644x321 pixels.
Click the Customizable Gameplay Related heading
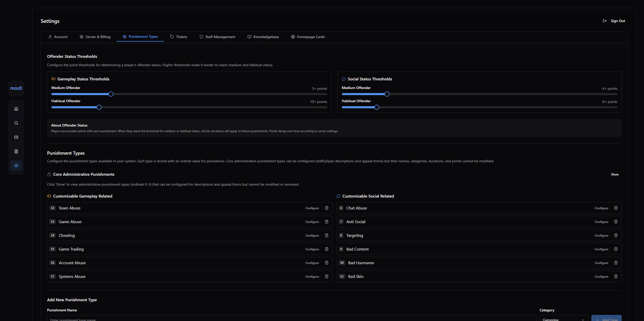point(83,196)
